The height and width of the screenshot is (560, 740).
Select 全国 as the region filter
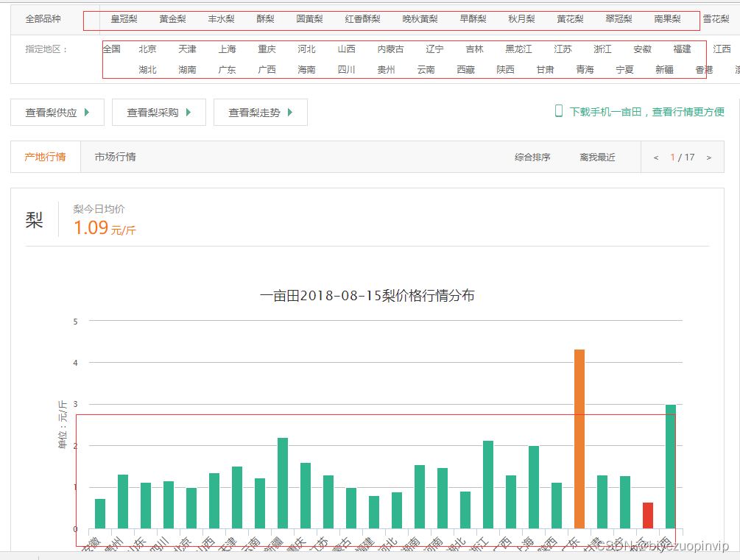point(112,49)
